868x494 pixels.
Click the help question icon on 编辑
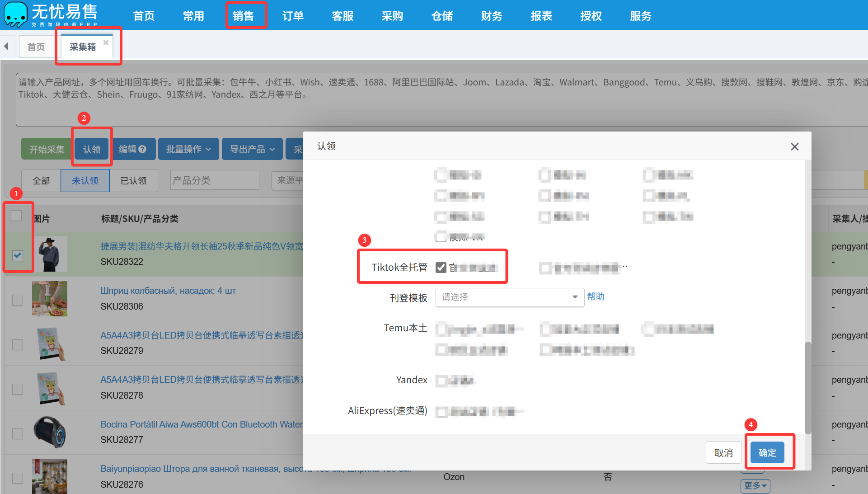click(142, 149)
